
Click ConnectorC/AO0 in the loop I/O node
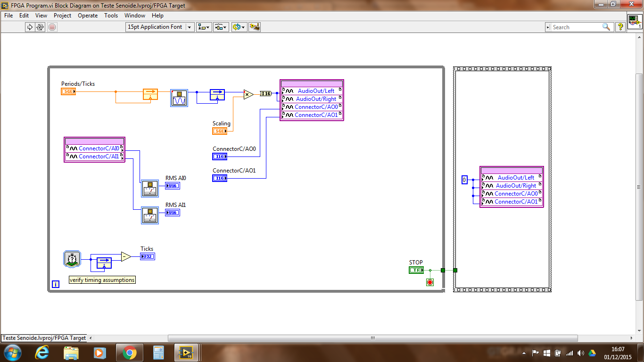click(312, 107)
